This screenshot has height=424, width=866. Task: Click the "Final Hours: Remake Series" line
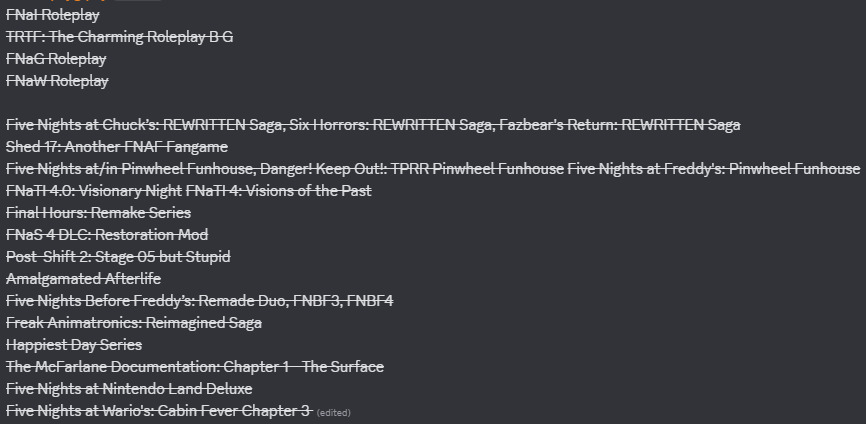point(98,213)
